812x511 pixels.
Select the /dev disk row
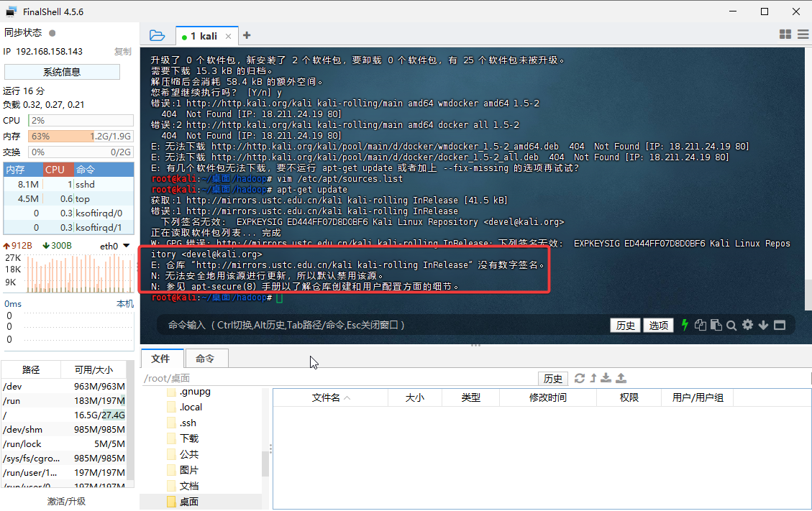pyautogui.click(x=64, y=386)
